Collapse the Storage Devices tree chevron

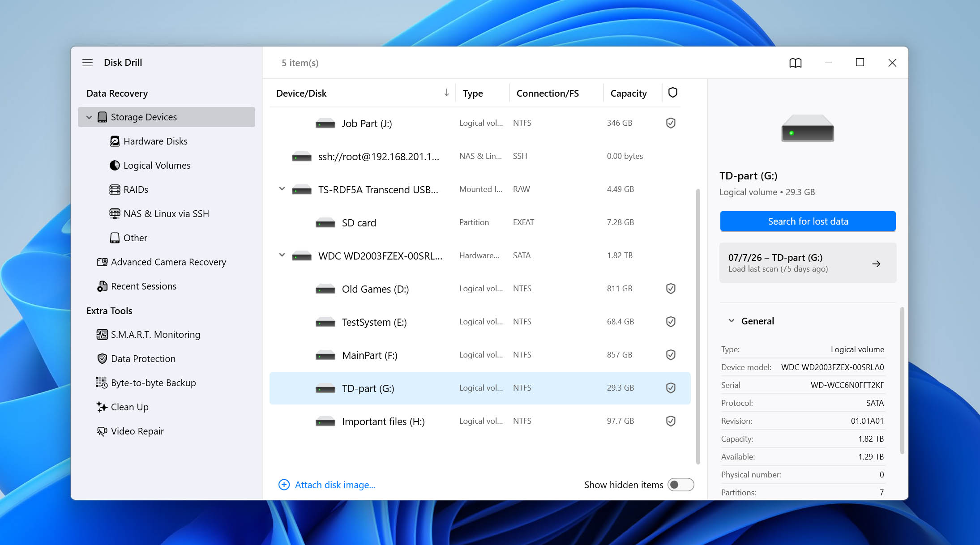click(x=89, y=117)
